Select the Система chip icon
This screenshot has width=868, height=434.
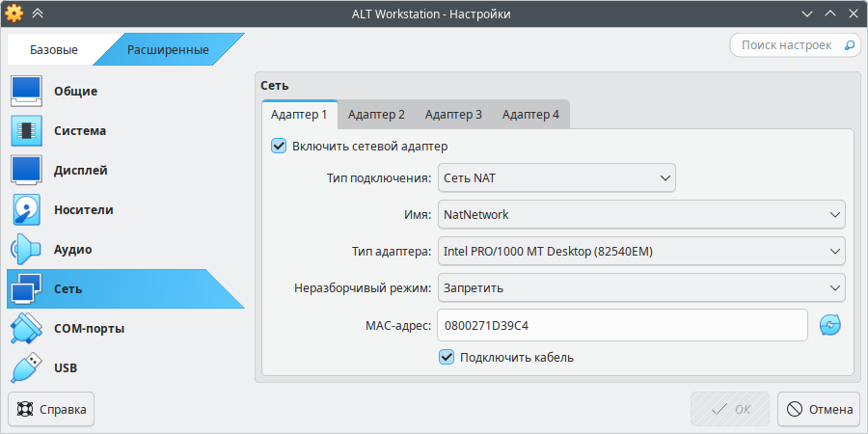pyautogui.click(x=27, y=130)
